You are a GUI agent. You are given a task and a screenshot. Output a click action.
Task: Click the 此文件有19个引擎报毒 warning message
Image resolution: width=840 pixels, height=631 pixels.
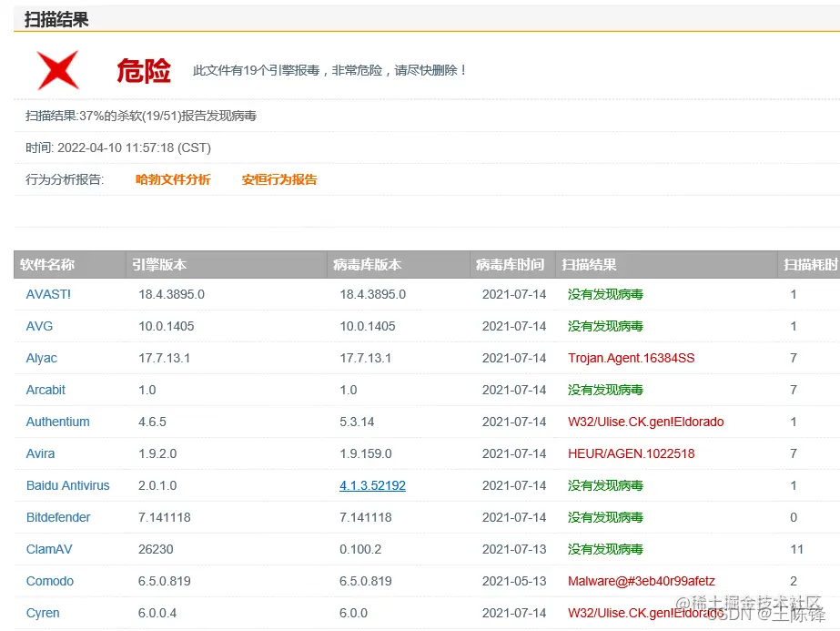[329, 70]
